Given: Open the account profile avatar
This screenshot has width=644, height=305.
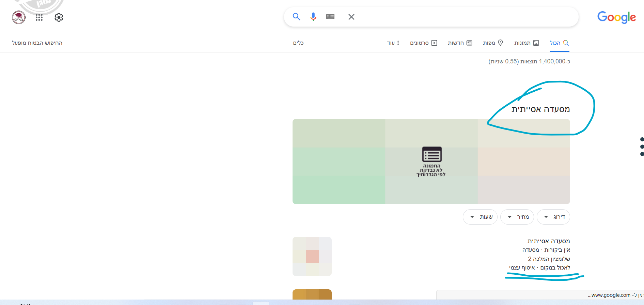Looking at the screenshot, I should pyautogui.click(x=19, y=17).
